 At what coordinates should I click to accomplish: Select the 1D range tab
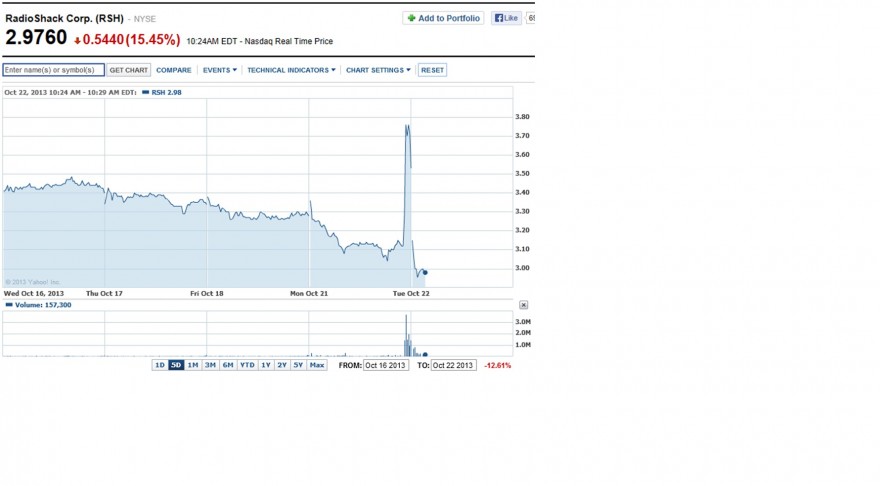coord(159,365)
